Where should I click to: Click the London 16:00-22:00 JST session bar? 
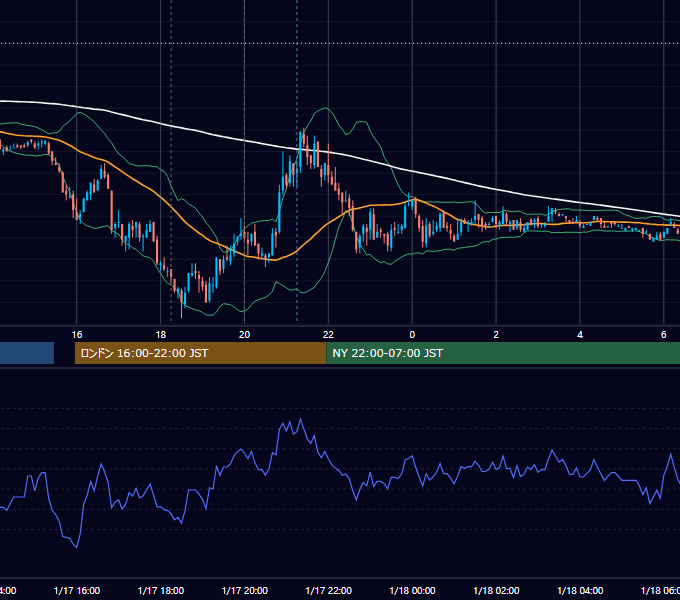200,353
